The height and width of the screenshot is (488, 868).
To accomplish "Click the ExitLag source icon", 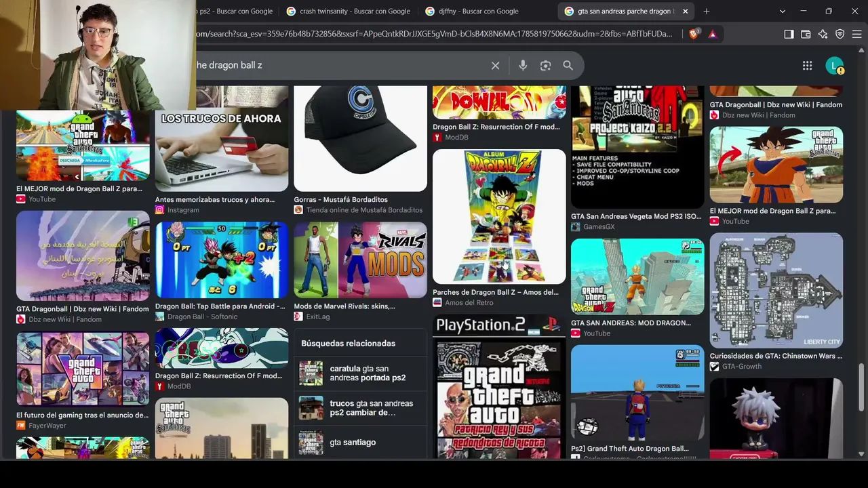I will point(298,317).
